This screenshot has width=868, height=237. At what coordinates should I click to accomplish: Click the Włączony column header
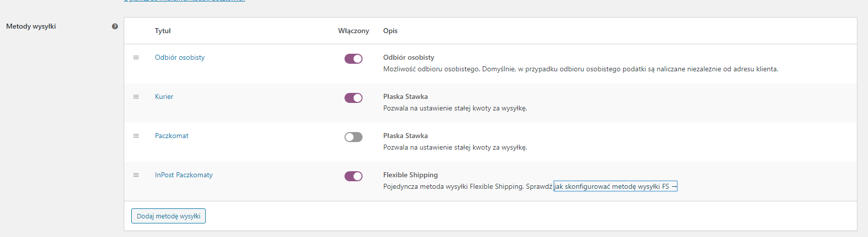354,31
